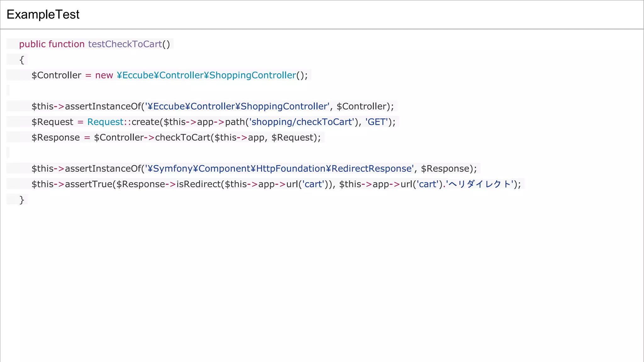Click the $Controller variable being assigned

click(x=56, y=75)
